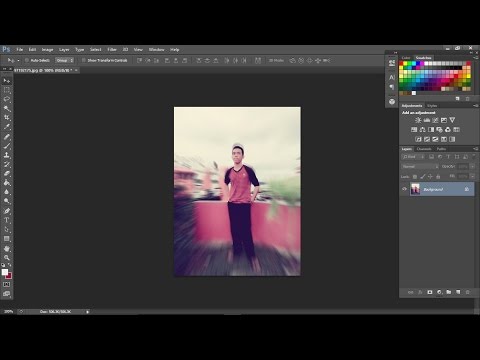Add a Photo Filter adjustment
Viewport: 480px width, 360px height.
440,130
